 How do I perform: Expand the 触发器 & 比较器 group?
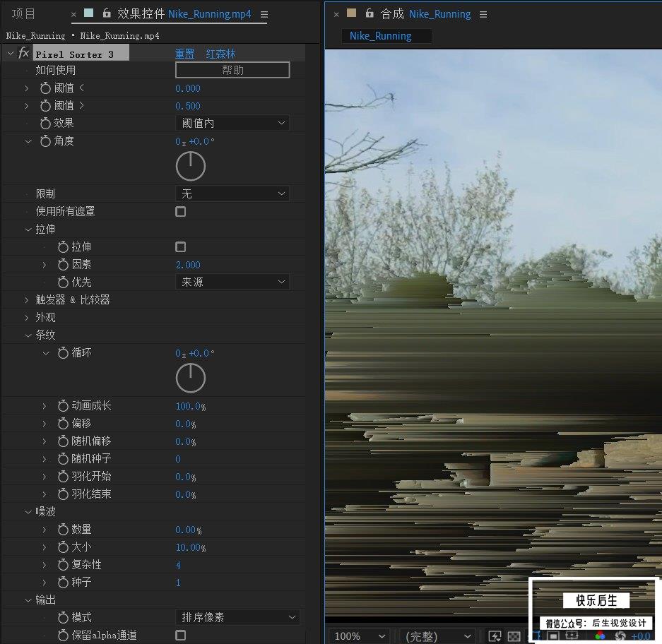27,300
